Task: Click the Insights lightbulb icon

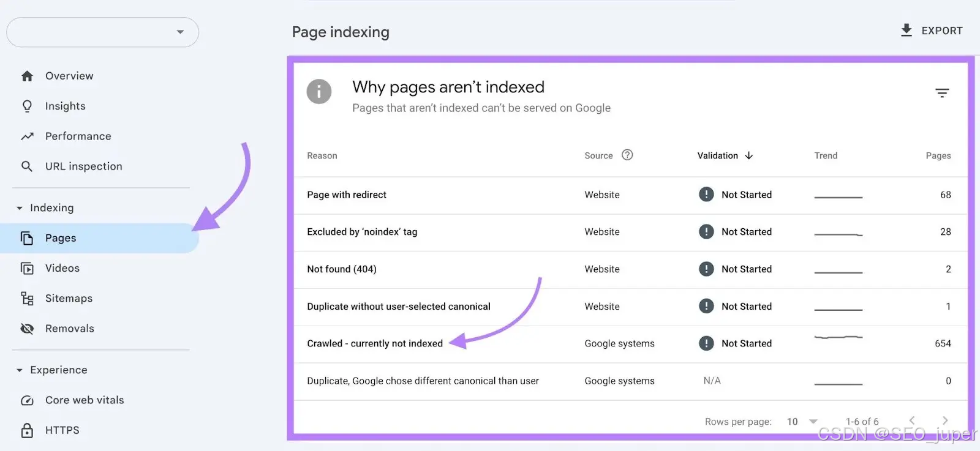Action: point(27,106)
